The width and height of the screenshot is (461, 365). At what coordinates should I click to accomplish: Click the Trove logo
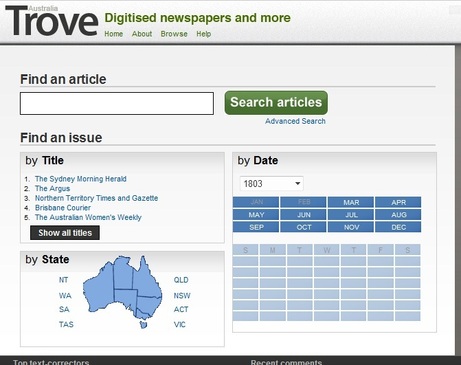click(52, 21)
